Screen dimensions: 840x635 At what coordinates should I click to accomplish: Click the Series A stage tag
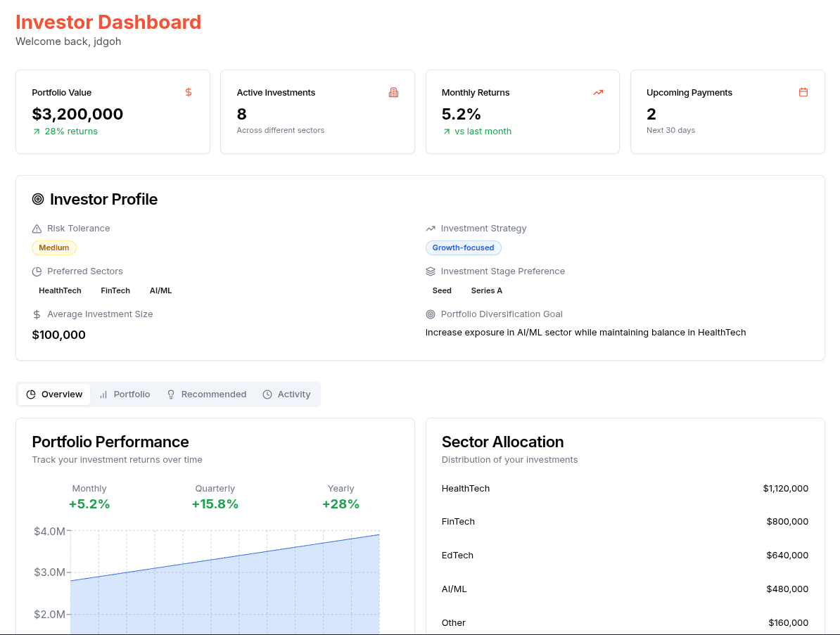(486, 290)
